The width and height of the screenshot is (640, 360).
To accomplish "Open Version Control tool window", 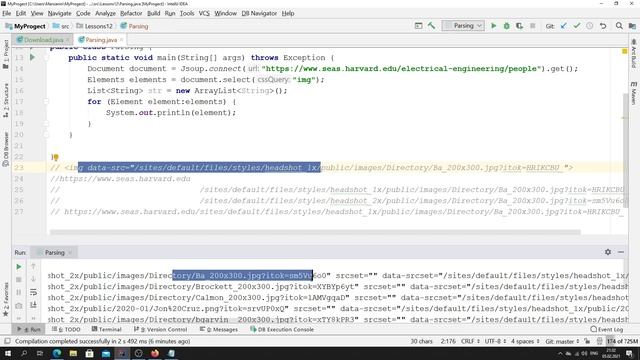I will 160,329.
